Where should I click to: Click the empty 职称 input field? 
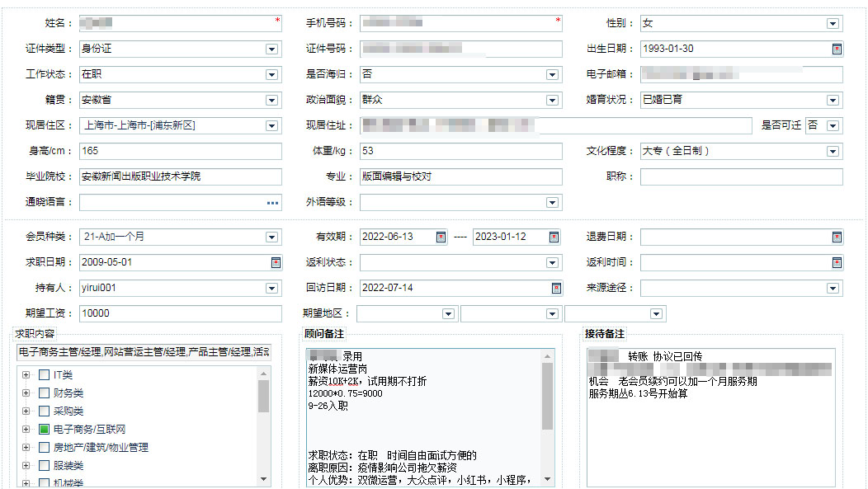pos(742,176)
